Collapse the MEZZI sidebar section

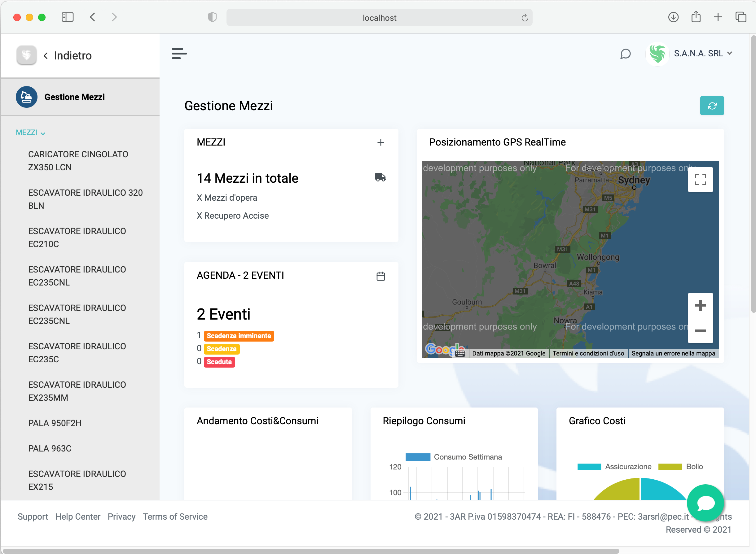tap(31, 133)
